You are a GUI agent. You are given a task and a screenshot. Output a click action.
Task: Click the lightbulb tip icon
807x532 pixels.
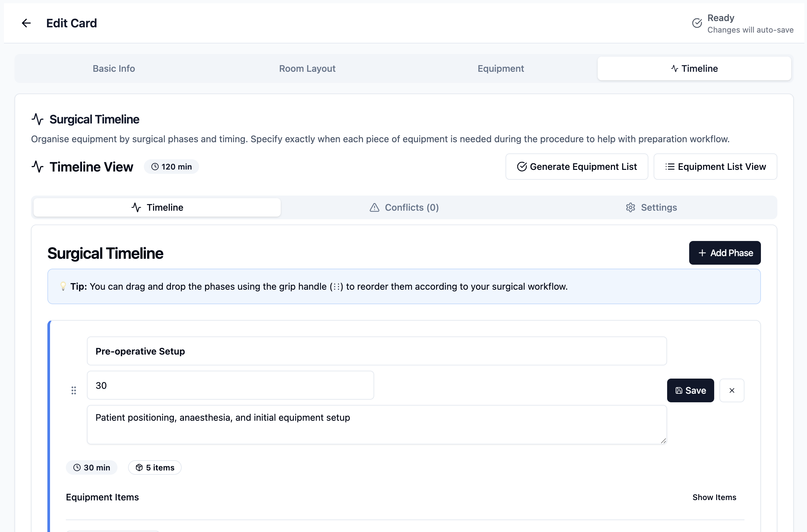(63, 286)
